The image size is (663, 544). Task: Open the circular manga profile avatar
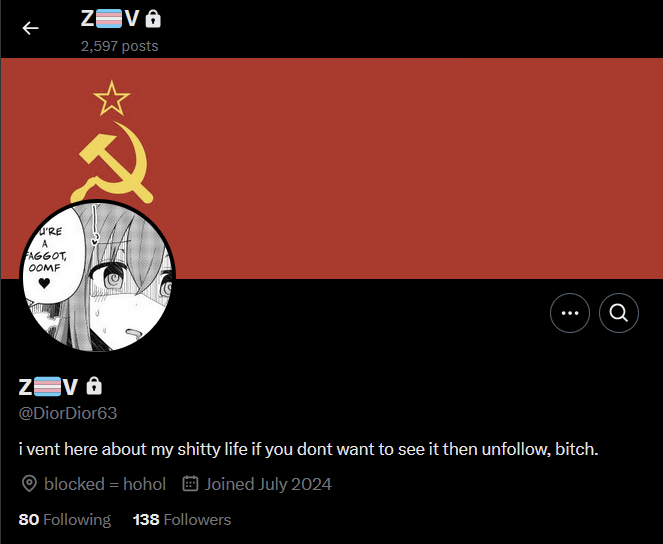coord(98,276)
